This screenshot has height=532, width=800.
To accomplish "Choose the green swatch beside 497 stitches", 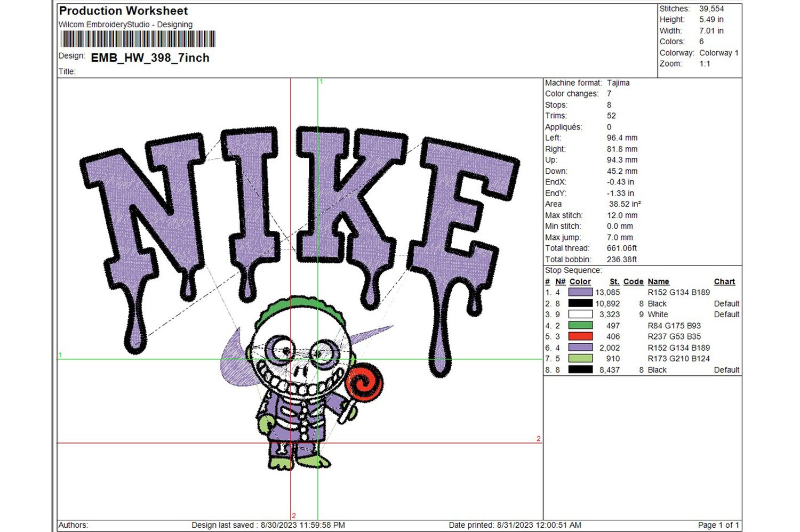I will point(580,325).
